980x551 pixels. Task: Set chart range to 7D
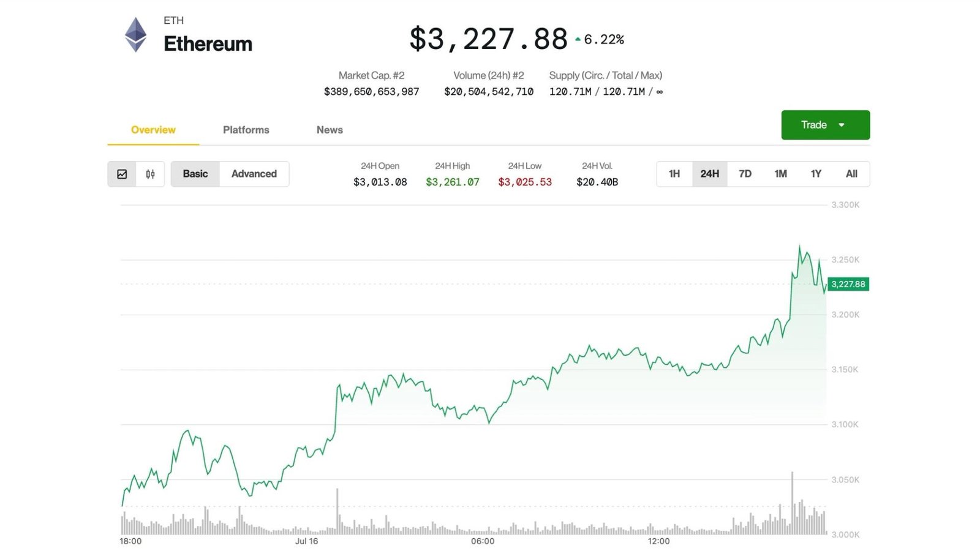pyautogui.click(x=745, y=174)
